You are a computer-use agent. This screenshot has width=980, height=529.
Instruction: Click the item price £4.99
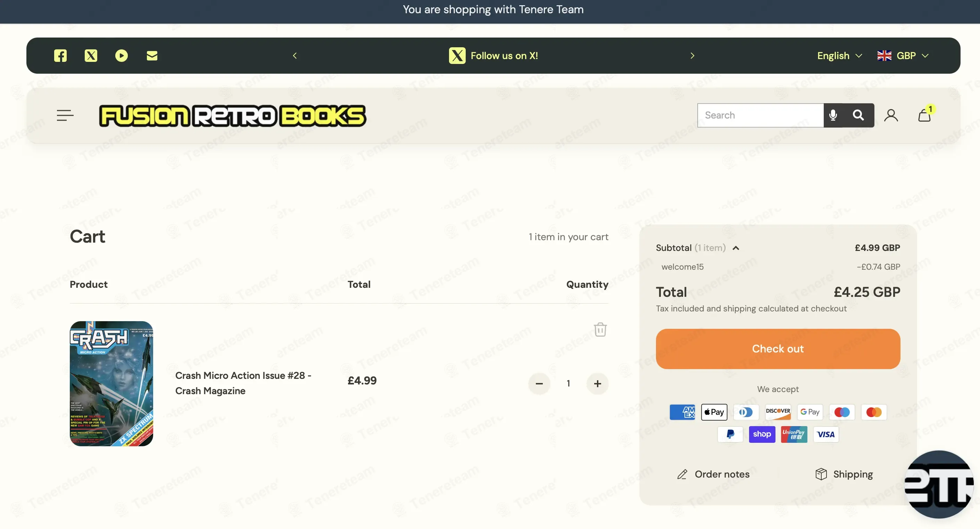coord(362,381)
